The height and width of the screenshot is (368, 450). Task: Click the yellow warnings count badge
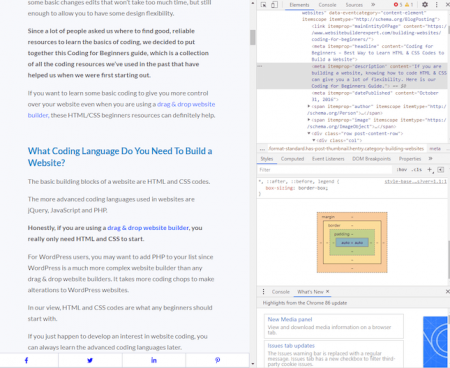(409, 5)
